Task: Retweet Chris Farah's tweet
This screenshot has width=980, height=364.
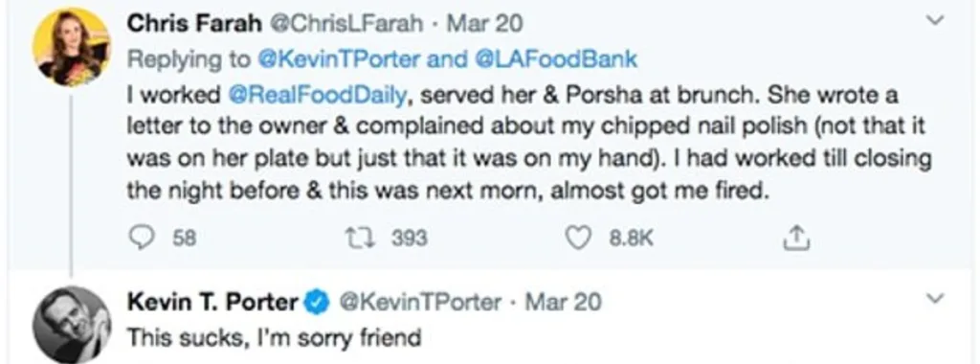Action: pos(360,238)
